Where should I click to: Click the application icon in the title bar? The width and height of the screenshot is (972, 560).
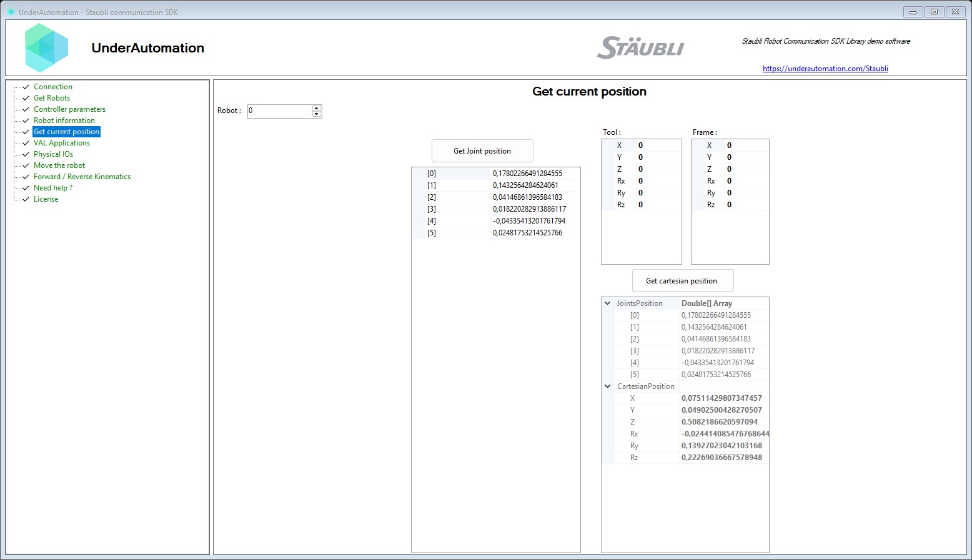pyautogui.click(x=11, y=11)
